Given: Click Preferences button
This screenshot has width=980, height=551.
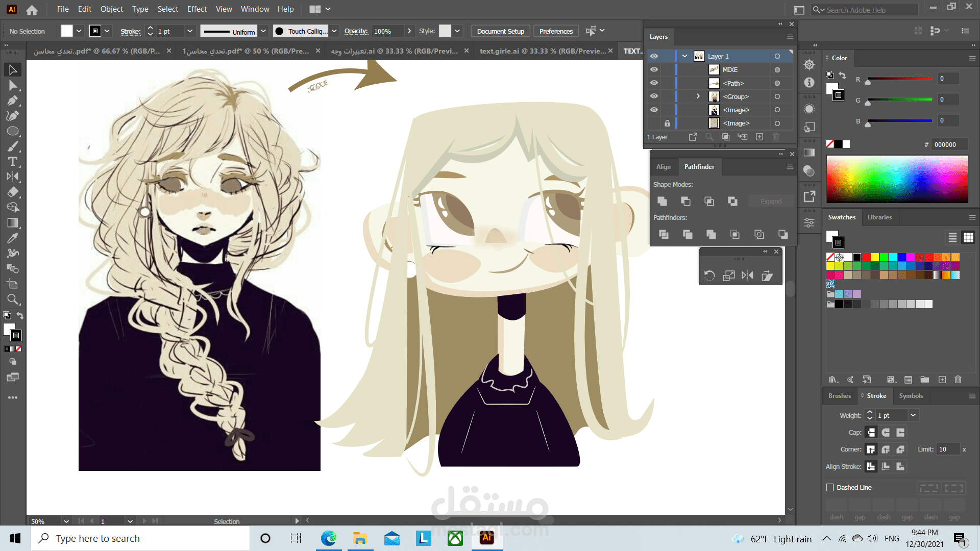Looking at the screenshot, I should point(556,31).
